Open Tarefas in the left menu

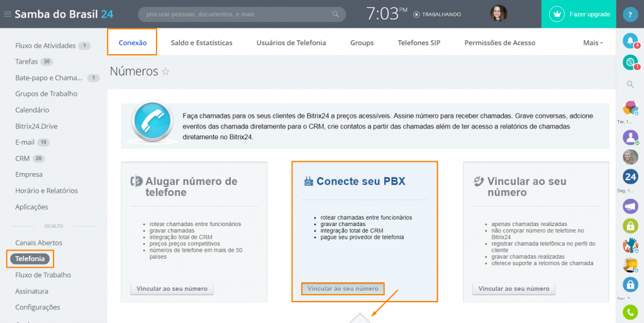26,62
